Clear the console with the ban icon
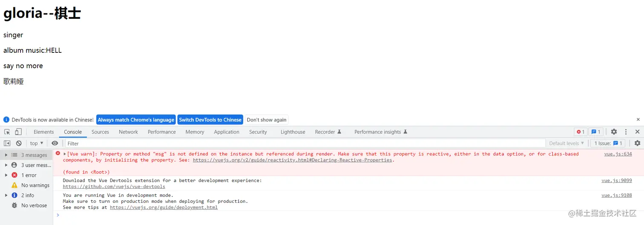 coord(19,144)
